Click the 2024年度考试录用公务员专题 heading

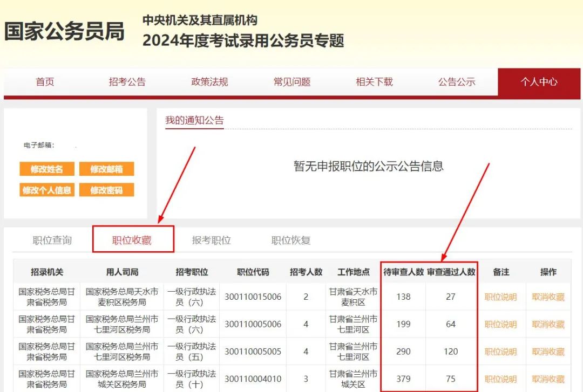click(243, 40)
